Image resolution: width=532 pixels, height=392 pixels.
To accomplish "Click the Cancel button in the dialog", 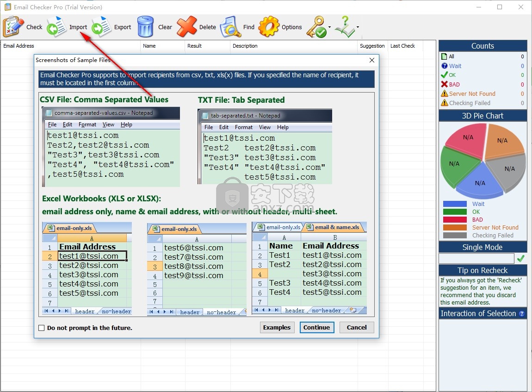I will coord(357,328).
